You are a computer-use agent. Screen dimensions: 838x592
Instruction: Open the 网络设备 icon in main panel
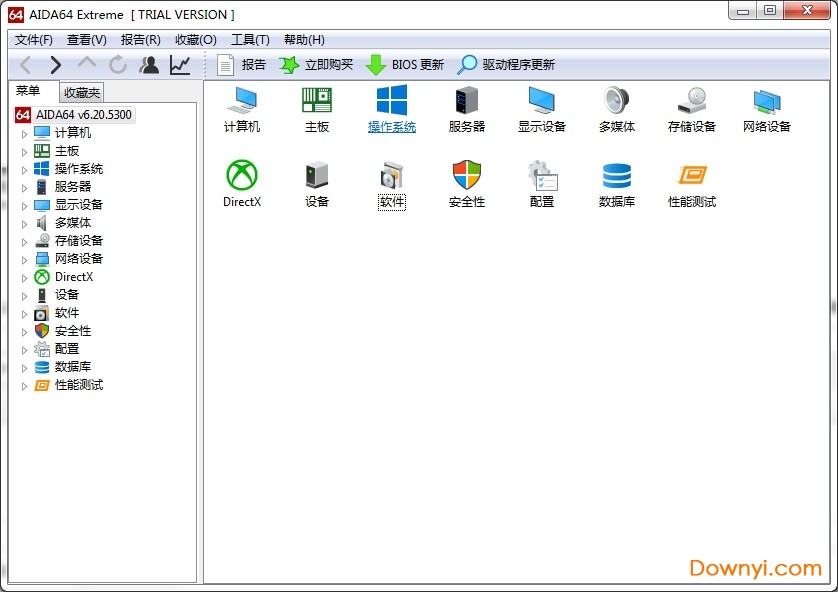pyautogui.click(x=767, y=101)
